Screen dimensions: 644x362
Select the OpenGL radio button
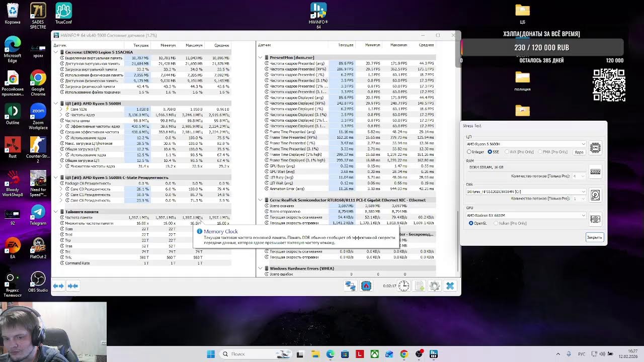477,223
